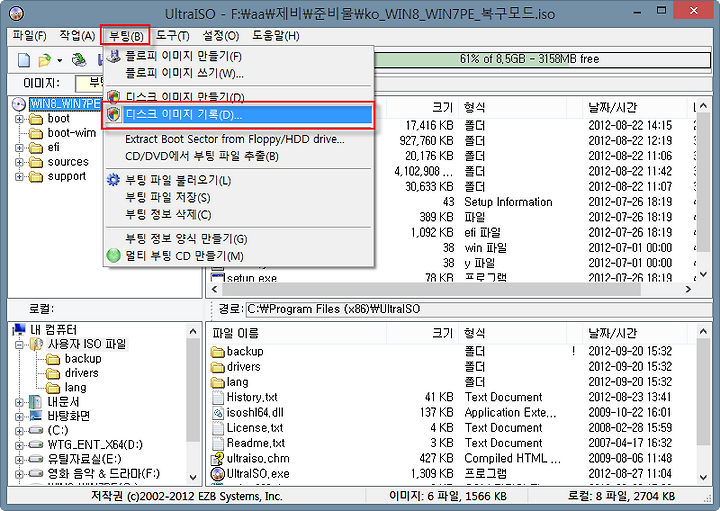Sort by lower 크기 column header

[422, 333]
